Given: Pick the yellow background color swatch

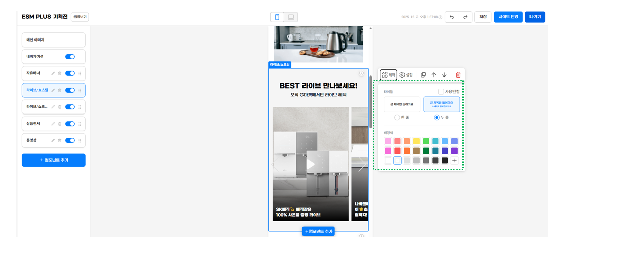Looking at the screenshot, I should coord(416,141).
